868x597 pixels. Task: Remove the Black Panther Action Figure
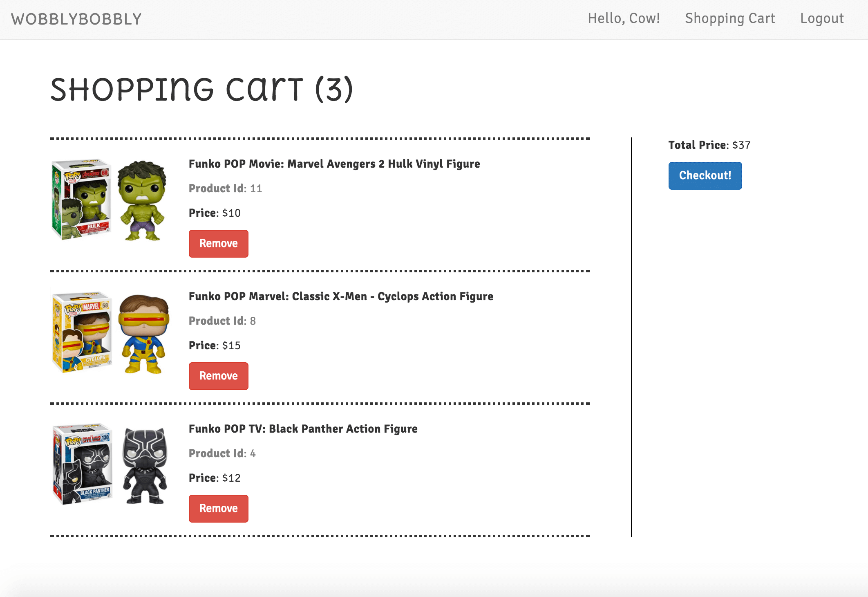click(218, 509)
